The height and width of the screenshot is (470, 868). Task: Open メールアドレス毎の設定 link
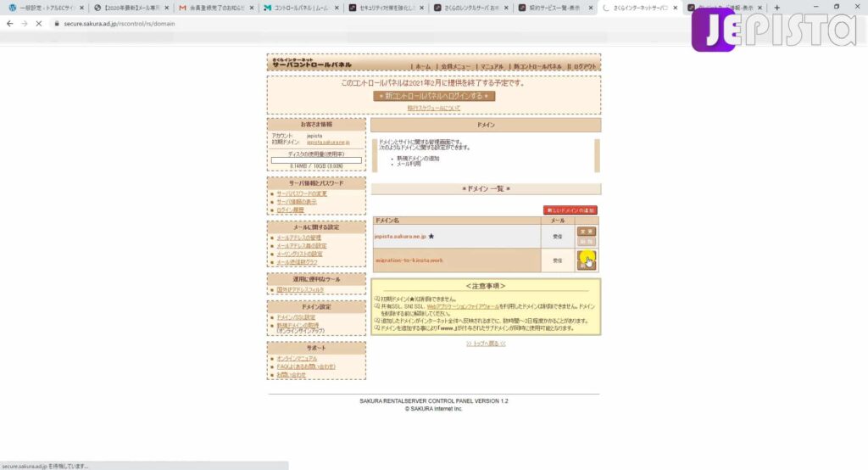coord(302,246)
